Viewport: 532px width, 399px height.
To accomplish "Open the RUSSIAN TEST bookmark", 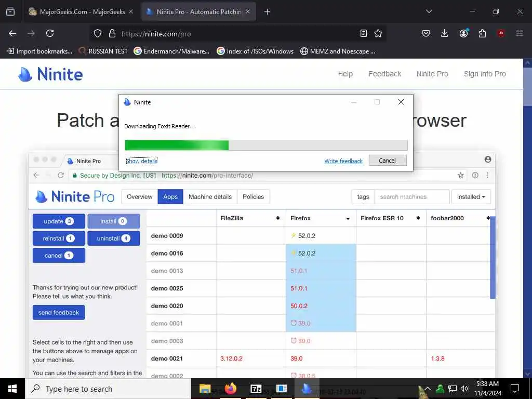I will click(x=103, y=51).
